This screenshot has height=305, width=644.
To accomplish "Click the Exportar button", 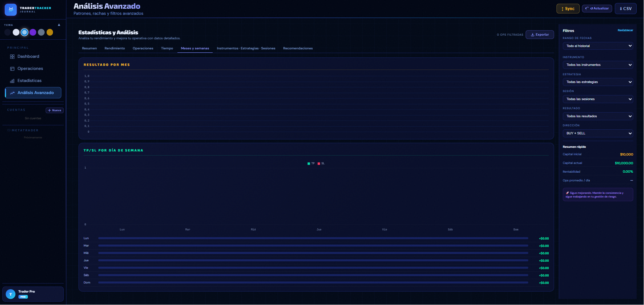I will pyautogui.click(x=540, y=35).
